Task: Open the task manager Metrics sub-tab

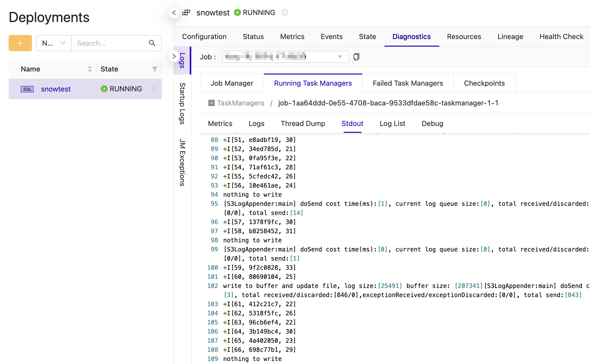Action: coord(220,123)
